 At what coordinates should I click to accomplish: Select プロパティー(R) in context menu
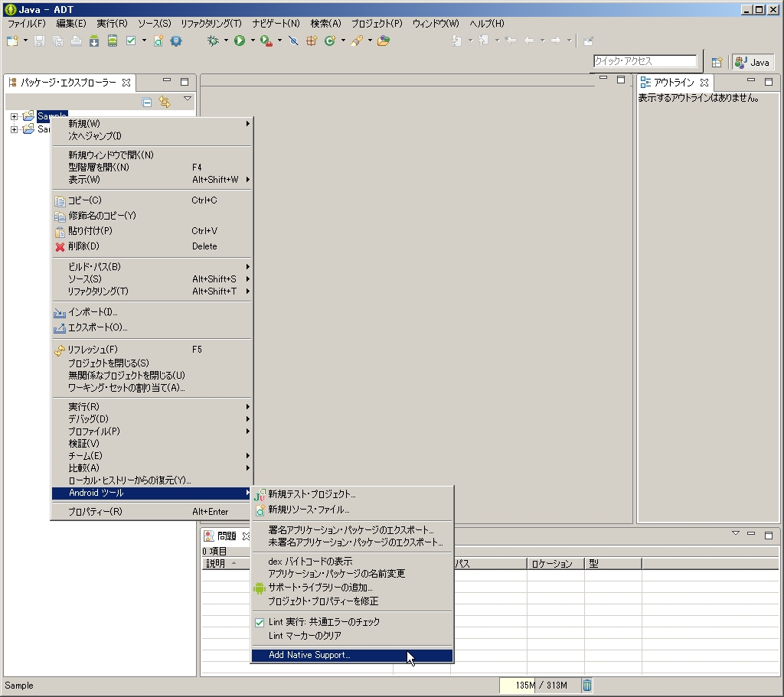tap(152, 512)
